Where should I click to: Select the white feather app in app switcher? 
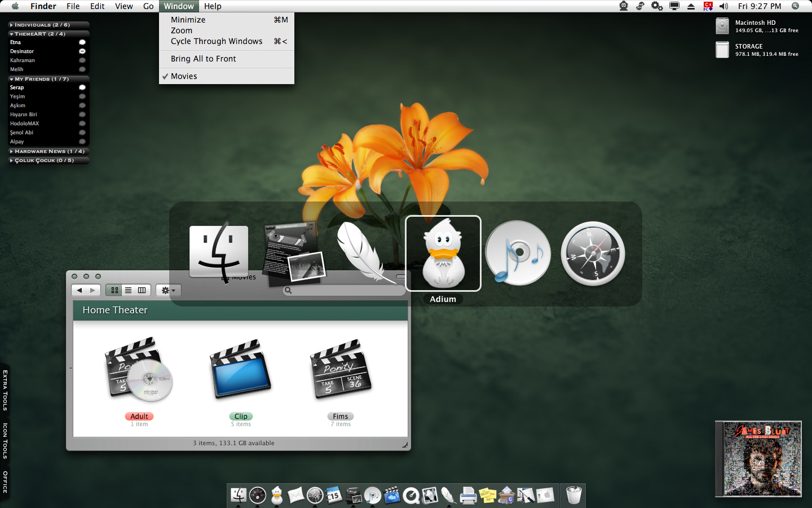[x=367, y=252]
